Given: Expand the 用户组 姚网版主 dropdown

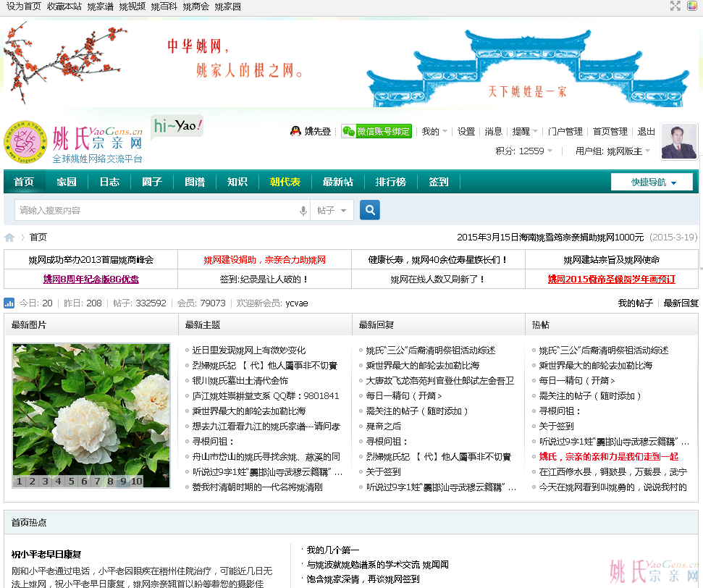Looking at the screenshot, I should tap(613, 151).
